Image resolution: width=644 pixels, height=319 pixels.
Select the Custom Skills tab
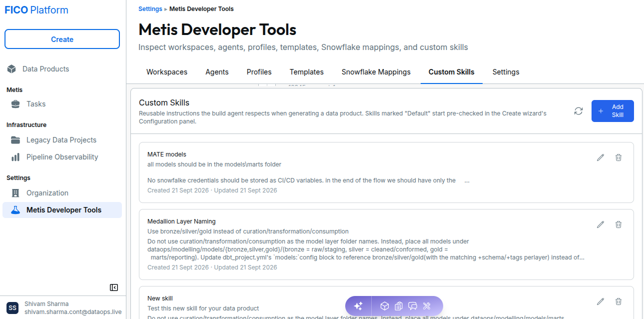(x=452, y=72)
